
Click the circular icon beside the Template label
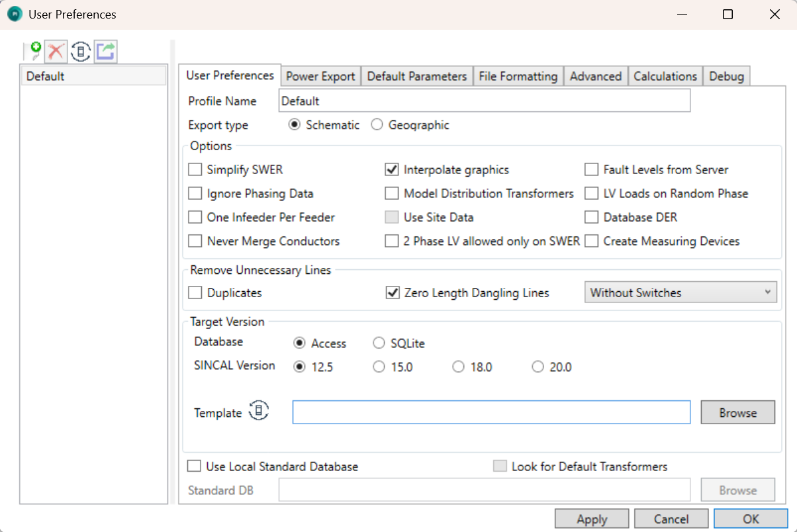click(x=259, y=412)
